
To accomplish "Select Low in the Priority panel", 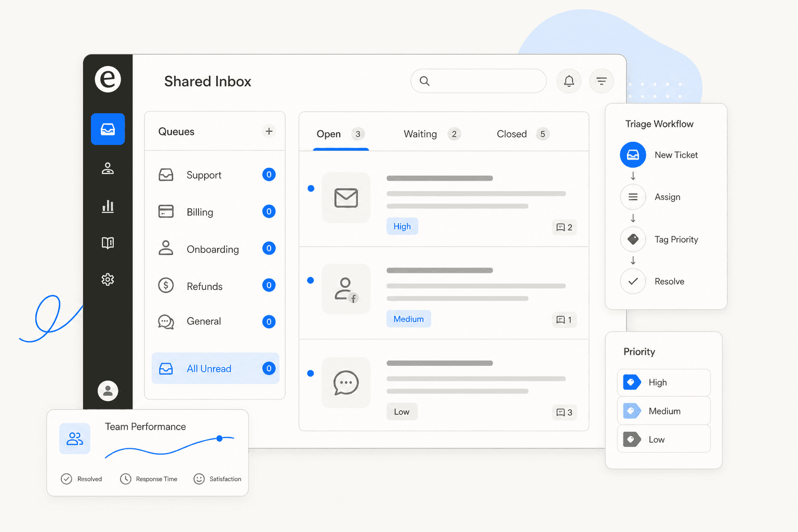I will pyautogui.click(x=663, y=439).
